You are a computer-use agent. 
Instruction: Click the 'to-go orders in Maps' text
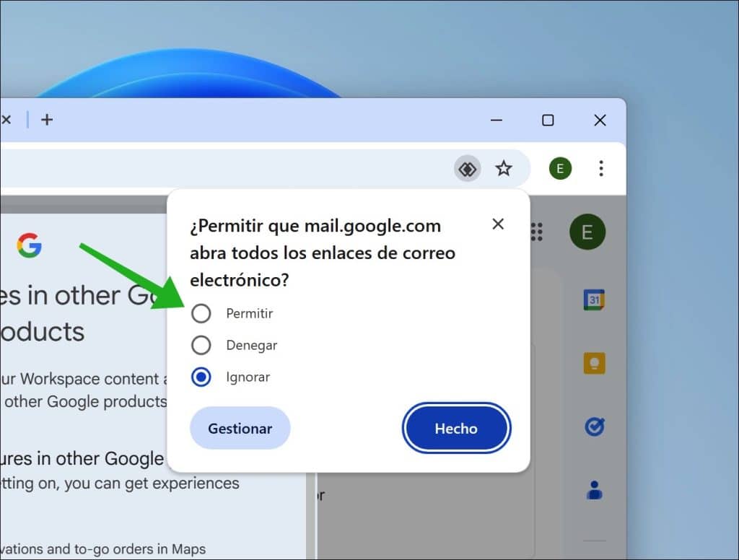click(x=139, y=549)
